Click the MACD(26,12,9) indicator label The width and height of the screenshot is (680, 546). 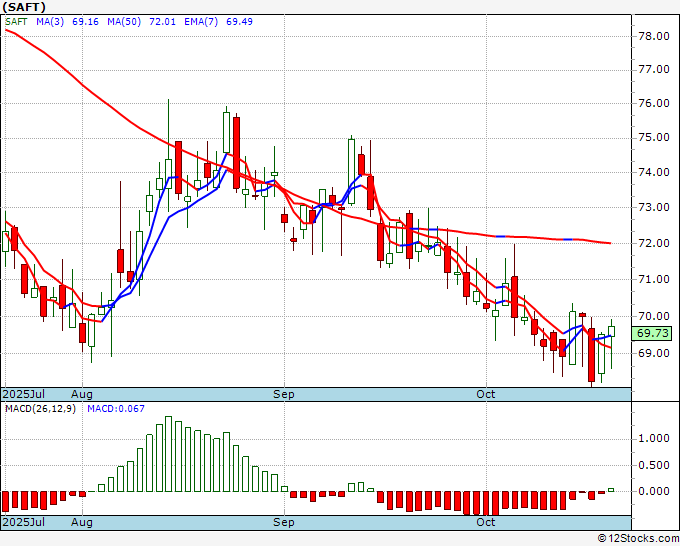coord(40,409)
